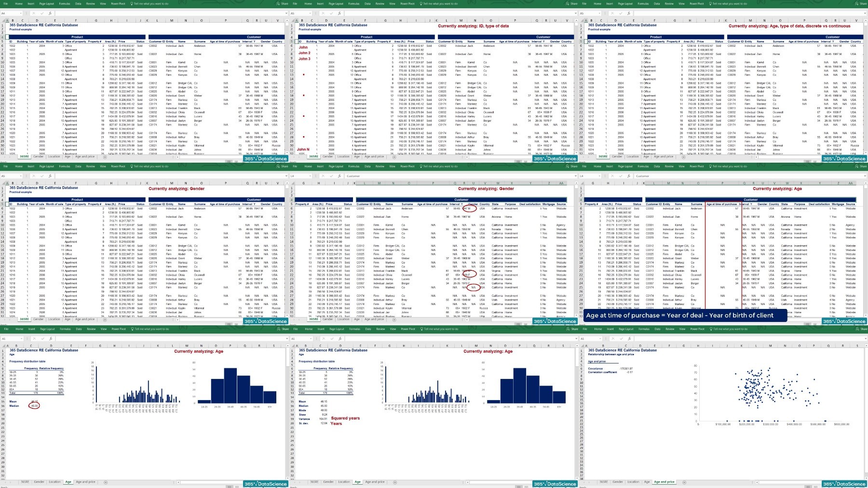Image resolution: width=868 pixels, height=488 pixels.
Task: Click horizontal scroll left arrow in Squared years panel
Action: (468, 482)
